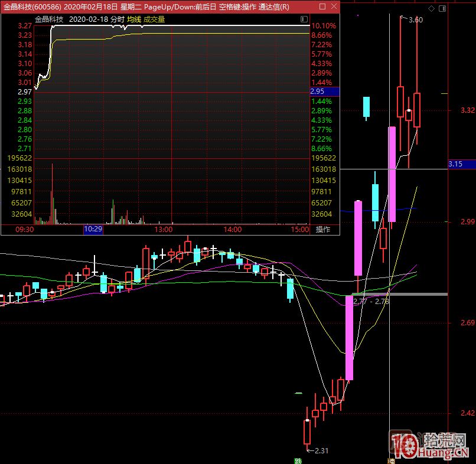Select the 均线 legend label in intraday chart
The width and height of the screenshot is (476, 464).
pyautogui.click(x=134, y=19)
